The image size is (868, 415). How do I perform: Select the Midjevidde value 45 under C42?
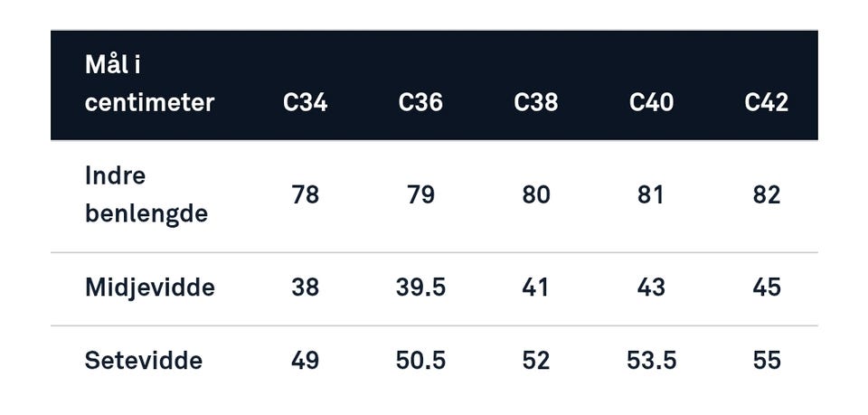(766, 288)
